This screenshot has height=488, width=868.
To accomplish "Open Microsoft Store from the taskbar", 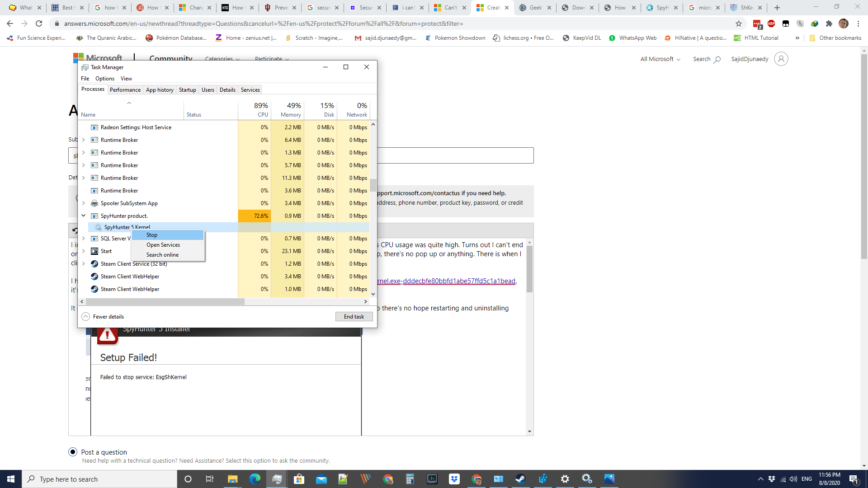I will (x=299, y=479).
